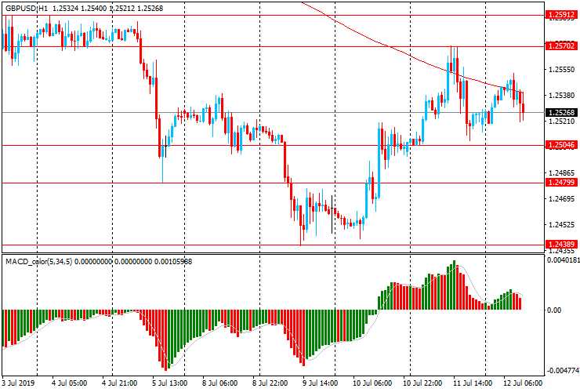Click the 4 Jul 05:00 time label

coord(70,383)
